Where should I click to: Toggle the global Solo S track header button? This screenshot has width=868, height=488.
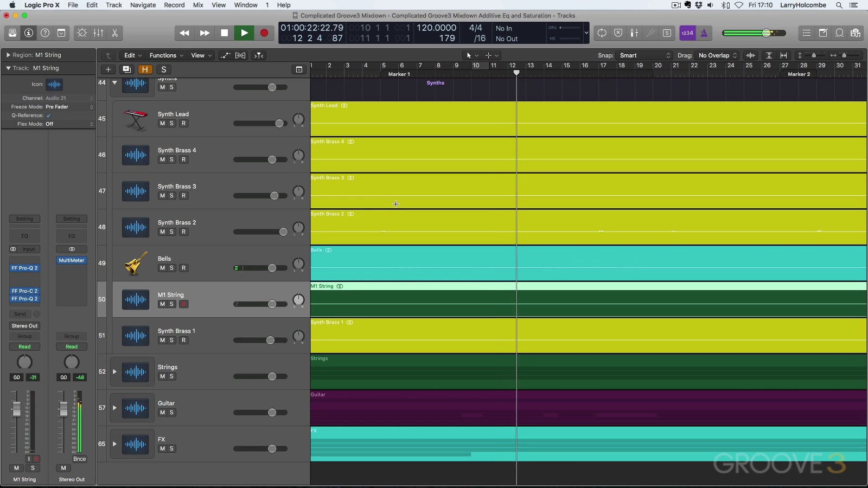(x=163, y=69)
